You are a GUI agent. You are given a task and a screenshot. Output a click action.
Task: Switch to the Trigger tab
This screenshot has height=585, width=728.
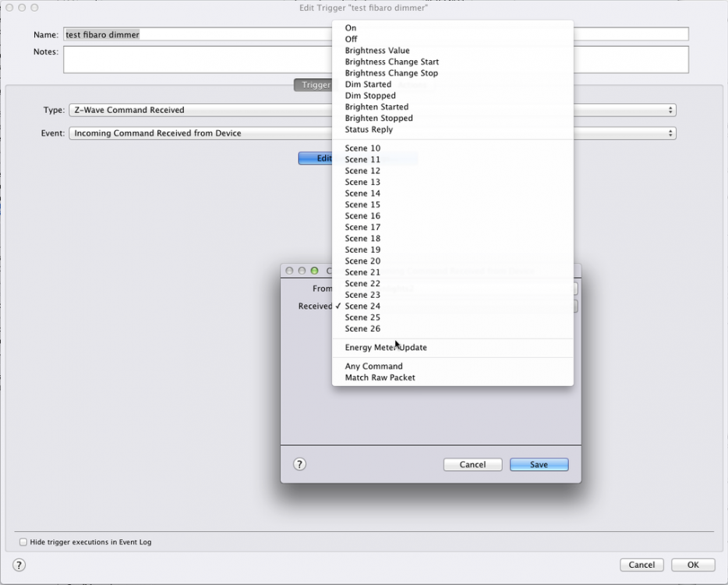313,85
